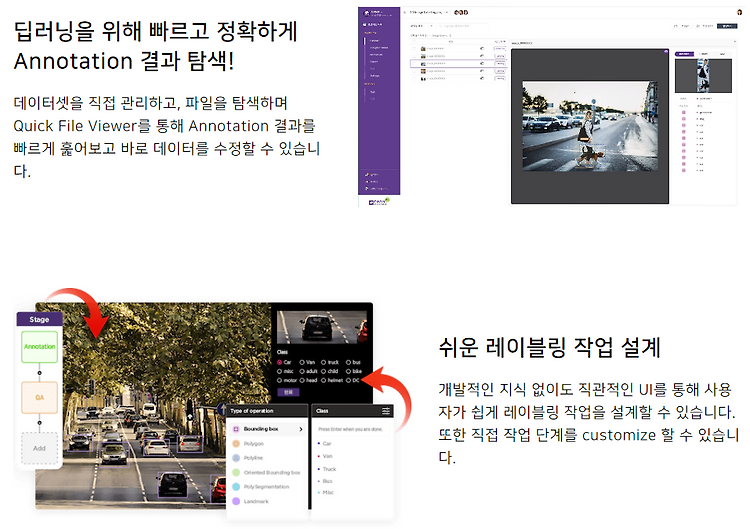Open the Class panel settings sliders icon
This screenshot has width=750, height=529.
click(x=386, y=411)
